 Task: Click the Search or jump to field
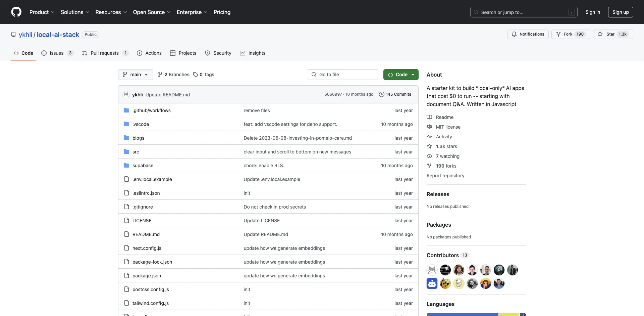tap(524, 12)
